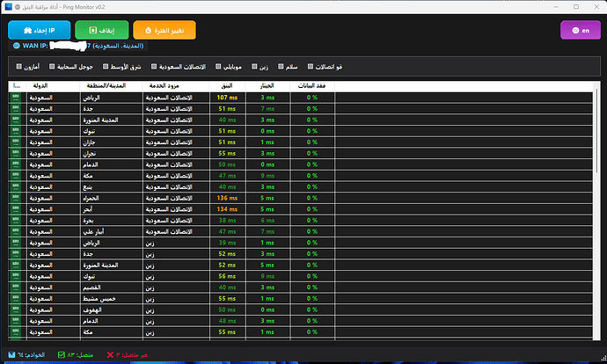607x364 pixels.
Task: Click the green connected checkmark icon in status bar
Action: [x=62, y=355]
